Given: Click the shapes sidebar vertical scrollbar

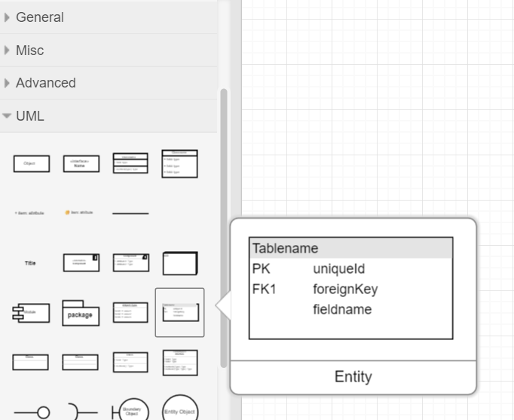Looking at the screenshot, I should [224, 228].
